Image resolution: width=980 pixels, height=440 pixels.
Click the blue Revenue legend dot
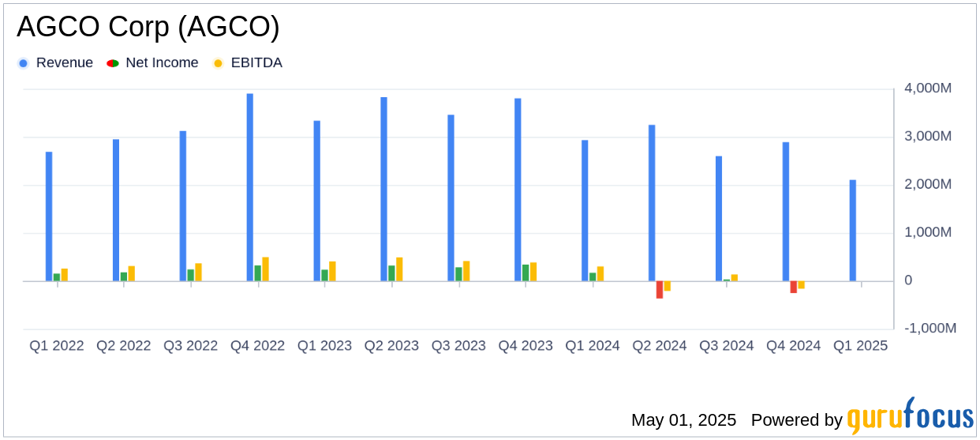(23, 63)
